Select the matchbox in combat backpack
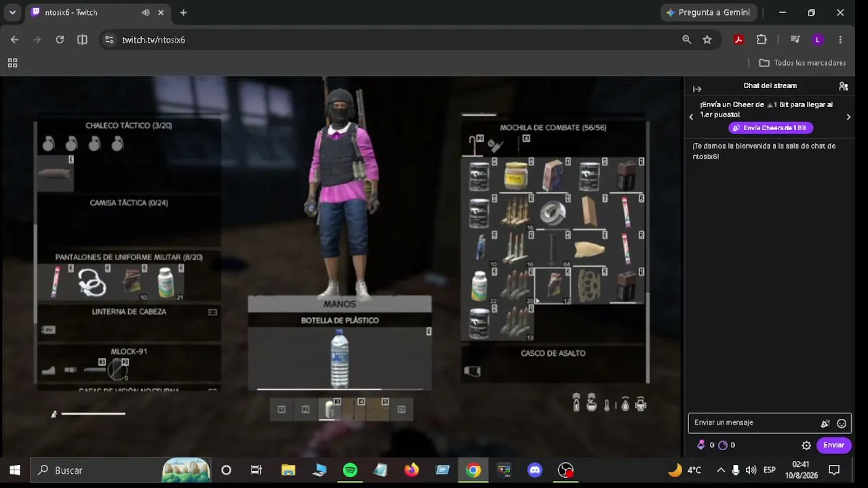This screenshot has width=868, height=488. pos(553,176)
